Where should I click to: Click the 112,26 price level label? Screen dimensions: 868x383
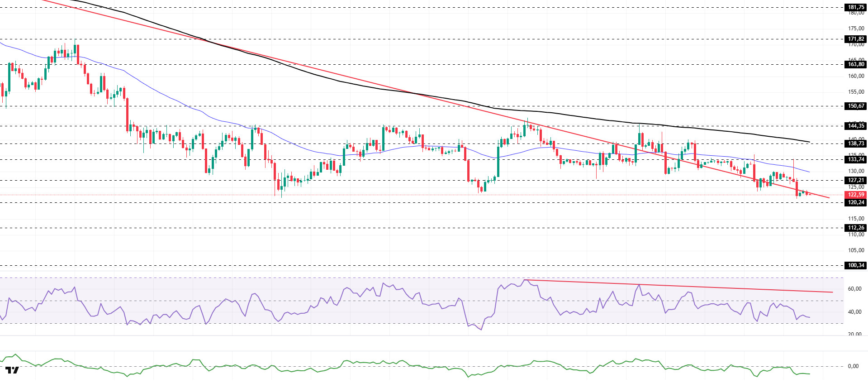(855, 228)
